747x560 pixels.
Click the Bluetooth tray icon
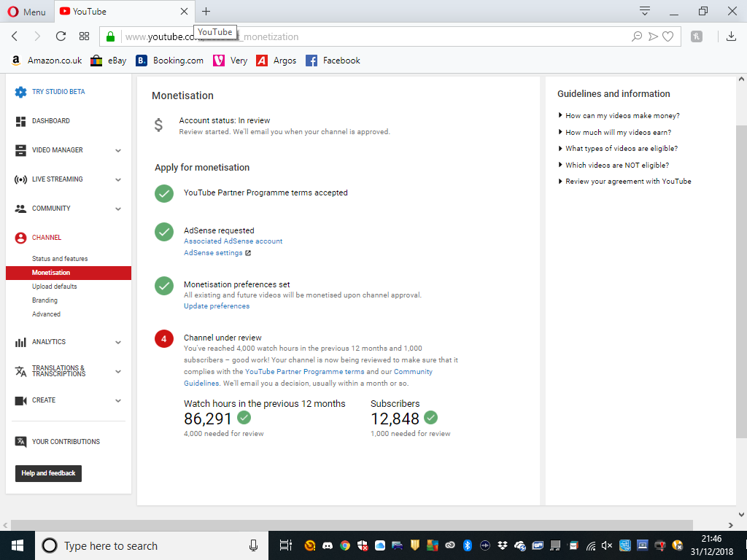(x=468, y=545)
